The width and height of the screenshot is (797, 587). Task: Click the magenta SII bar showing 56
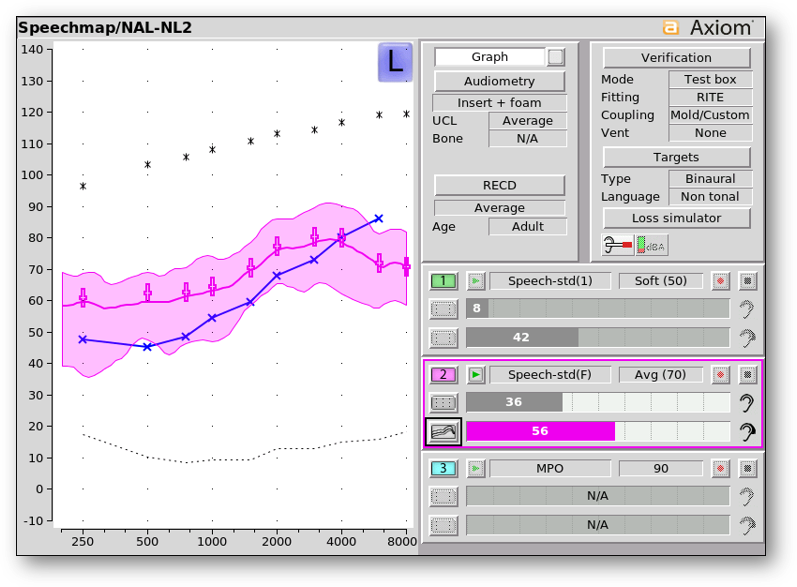click(598, 431)
